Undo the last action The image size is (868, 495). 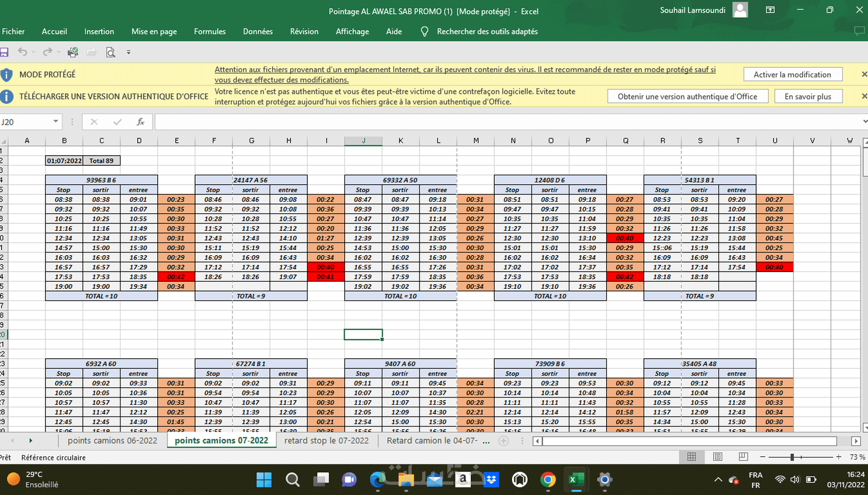[x=22, y=52]
